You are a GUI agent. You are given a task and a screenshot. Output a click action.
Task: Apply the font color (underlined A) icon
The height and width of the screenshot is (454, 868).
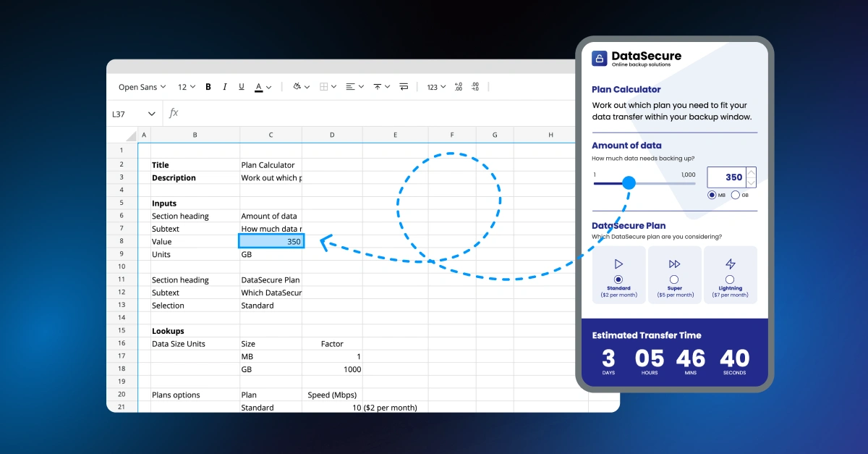[259, 87]
